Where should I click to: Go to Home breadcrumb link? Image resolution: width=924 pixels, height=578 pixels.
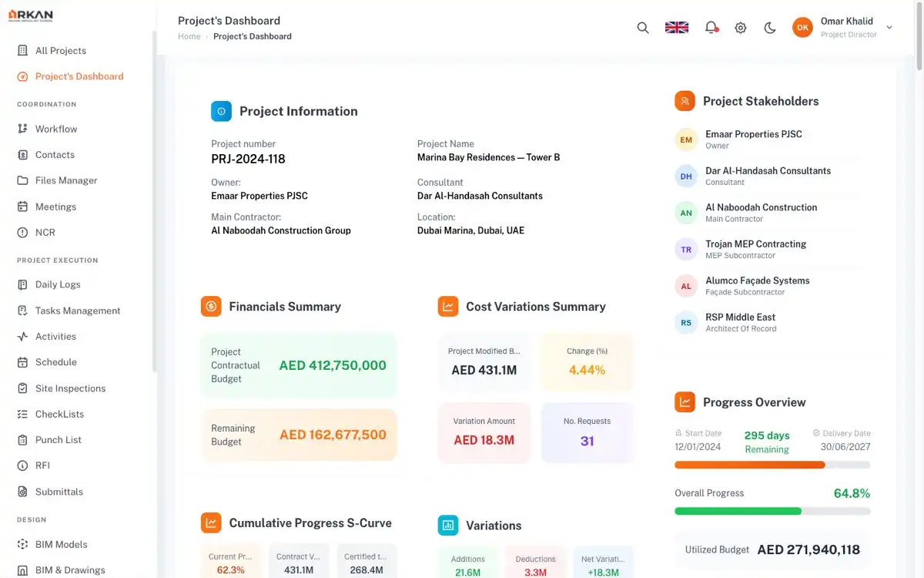coord(189,36)
